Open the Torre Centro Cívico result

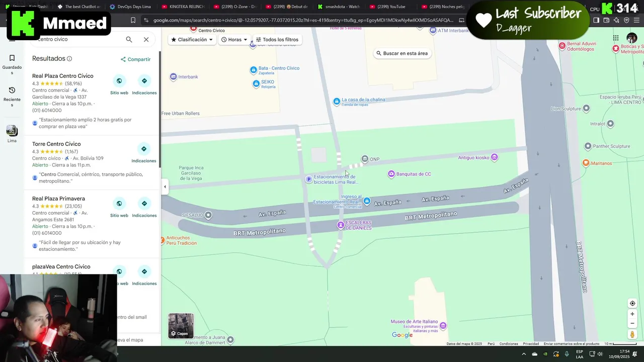[x=56, y=144]
